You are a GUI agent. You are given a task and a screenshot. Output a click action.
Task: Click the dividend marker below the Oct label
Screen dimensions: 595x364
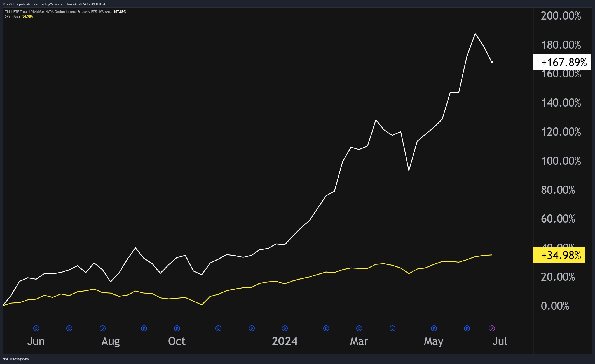(177, 328)
